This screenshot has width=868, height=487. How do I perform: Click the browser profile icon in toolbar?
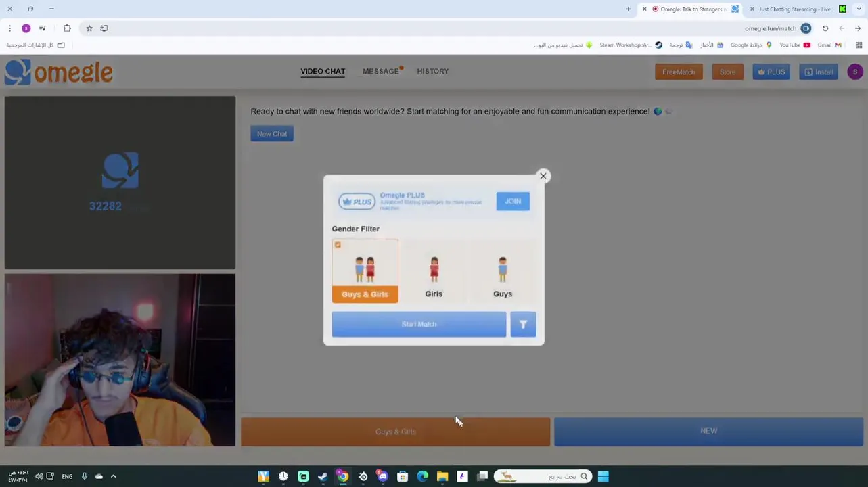[26, 28]
